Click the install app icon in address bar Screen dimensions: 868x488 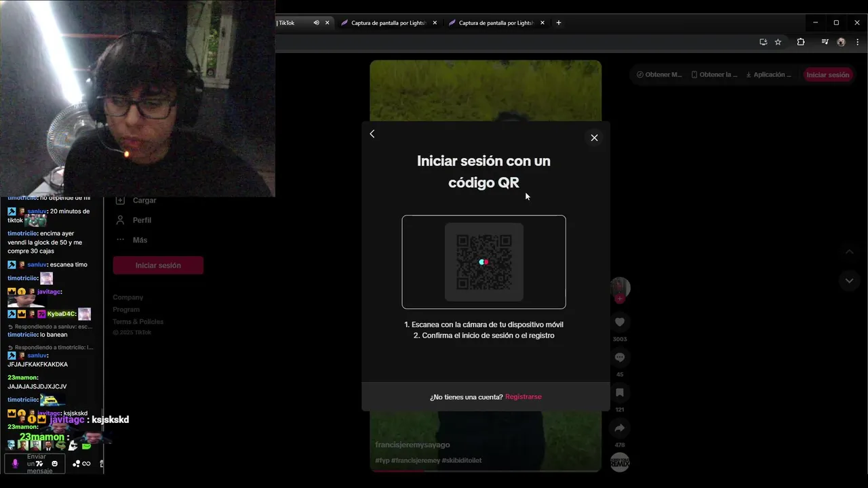point(764,42)
